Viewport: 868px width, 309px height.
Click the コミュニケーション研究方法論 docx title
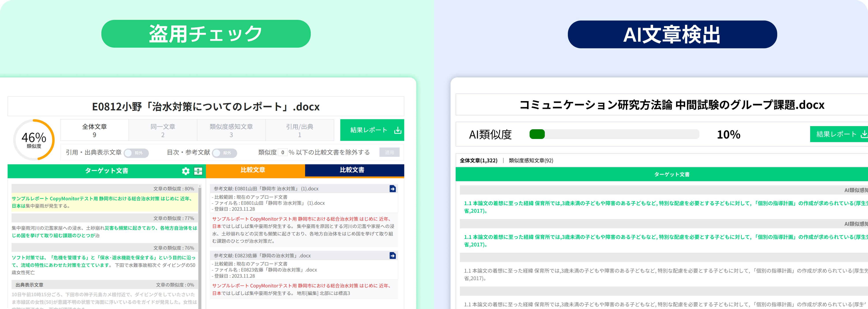point(672,105)
